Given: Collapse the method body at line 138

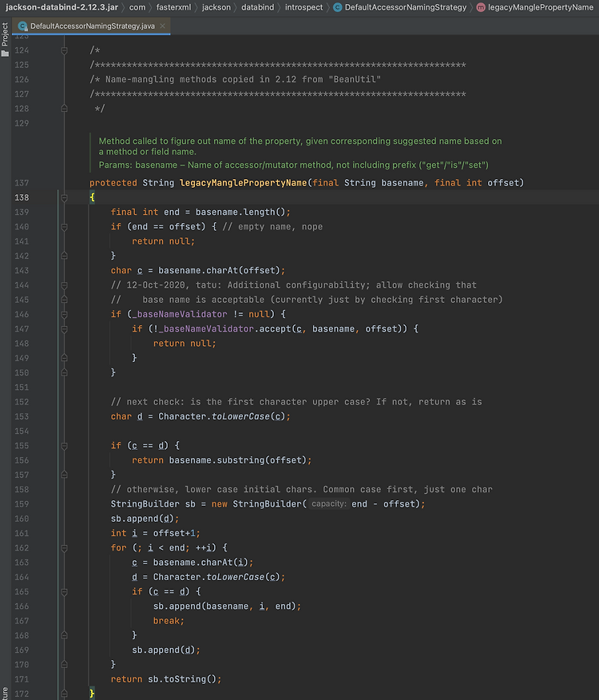Looking at the screenshot, I should [64, 197].
